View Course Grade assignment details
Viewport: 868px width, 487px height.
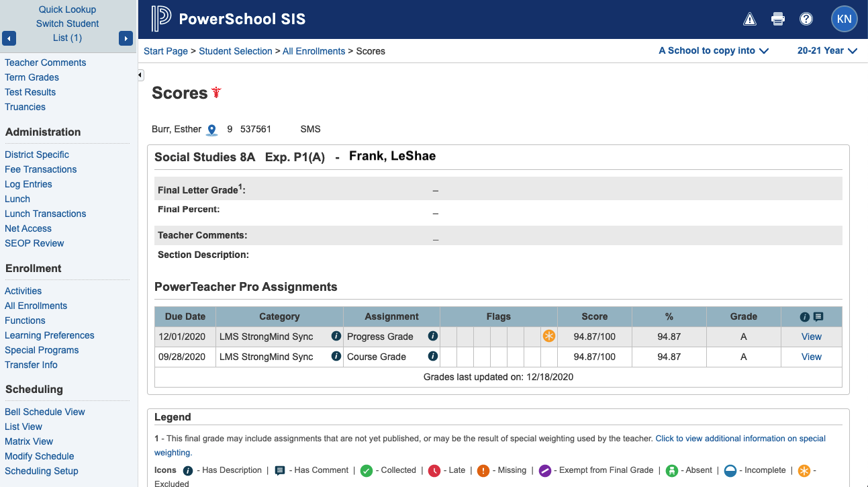pyautogui.click(x=812, y=357)
